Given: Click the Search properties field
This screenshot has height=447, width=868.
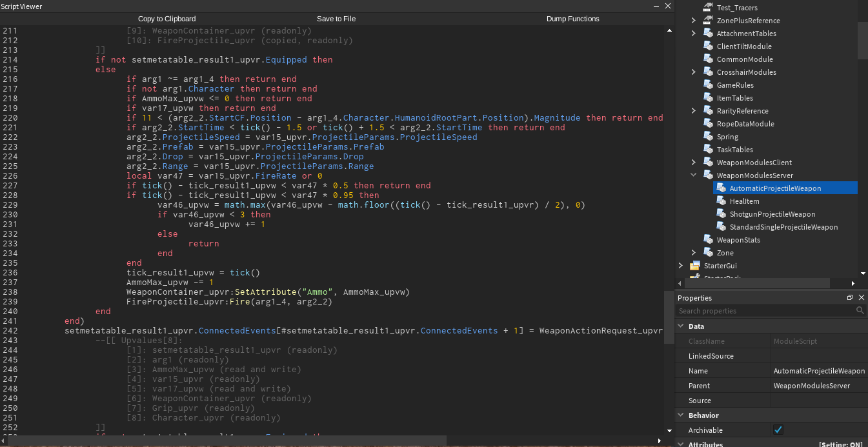Looking at the screenshot, I should click(765, 311).
